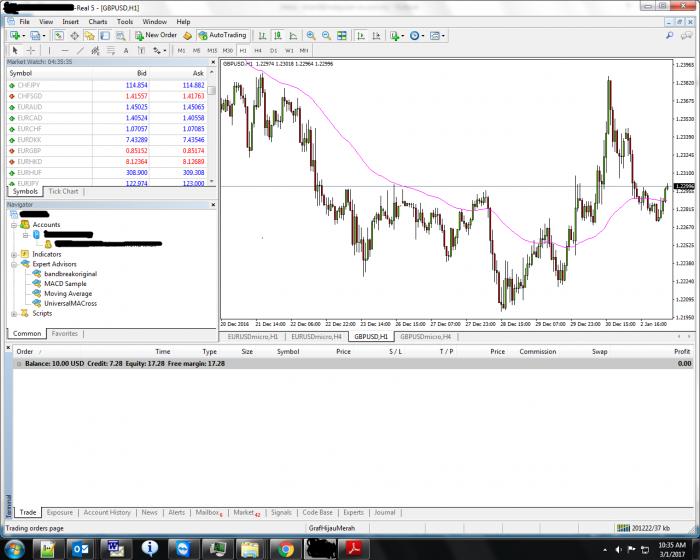Draw a horizontal line tool

pyautogui.click(x=65, y=50)
